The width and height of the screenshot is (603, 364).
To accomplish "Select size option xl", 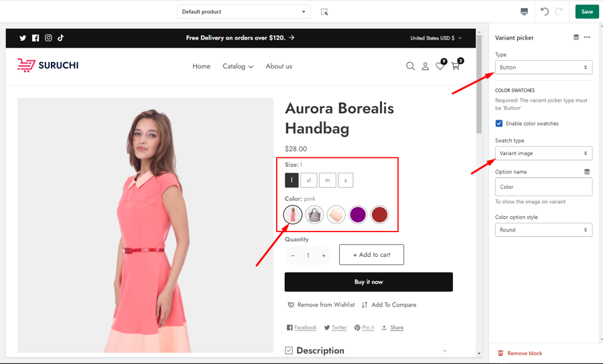I will pos(309,180).
